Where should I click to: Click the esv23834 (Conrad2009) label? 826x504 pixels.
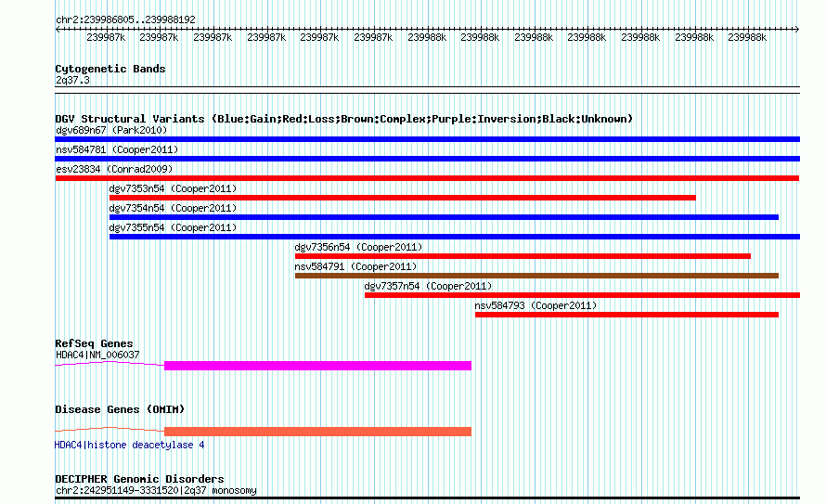click(114, 169)
